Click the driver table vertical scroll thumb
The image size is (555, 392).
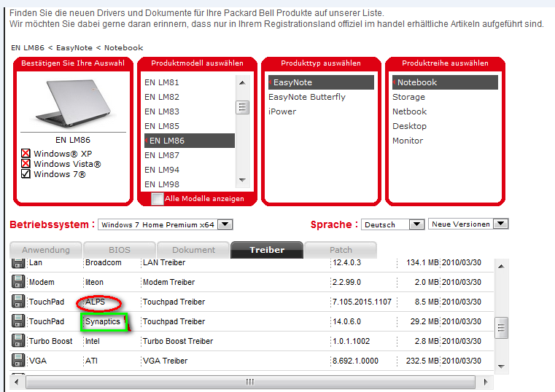tap(501, 328)
